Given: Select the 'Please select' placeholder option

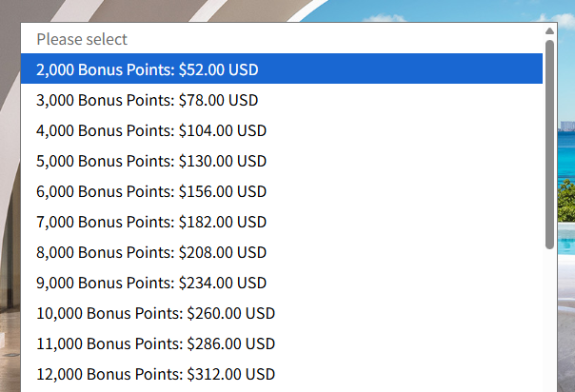Looking at the screenshot, I should [x=82, y=39].
